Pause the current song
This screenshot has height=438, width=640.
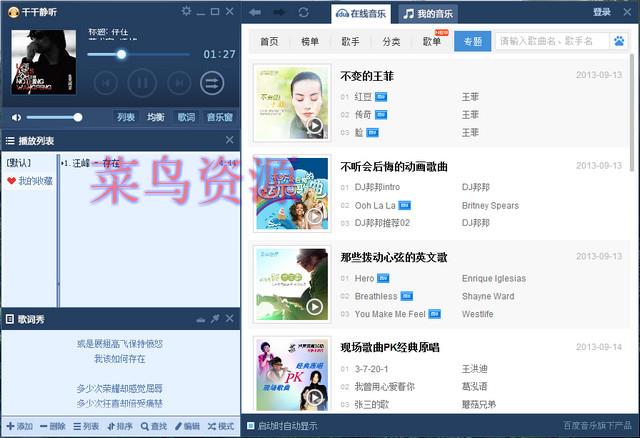coord(142,83)
